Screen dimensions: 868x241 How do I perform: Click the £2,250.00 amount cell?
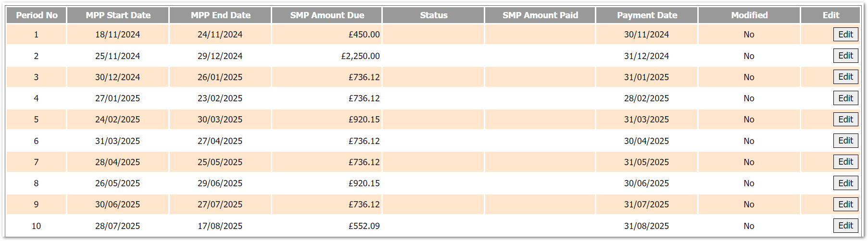pyautogui.click(x=360, y=56)
